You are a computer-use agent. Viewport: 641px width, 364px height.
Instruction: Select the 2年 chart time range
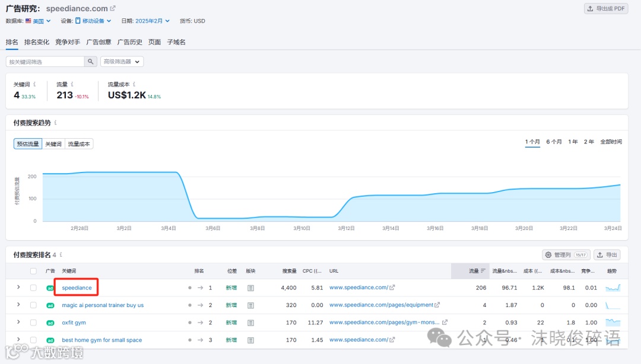pos(589,142)
